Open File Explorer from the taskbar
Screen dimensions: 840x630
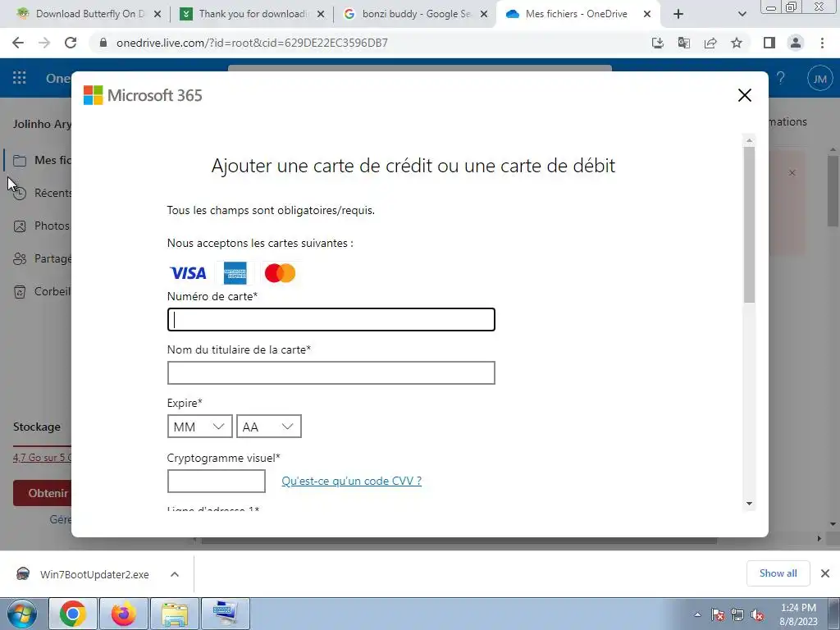coord(175,614)
